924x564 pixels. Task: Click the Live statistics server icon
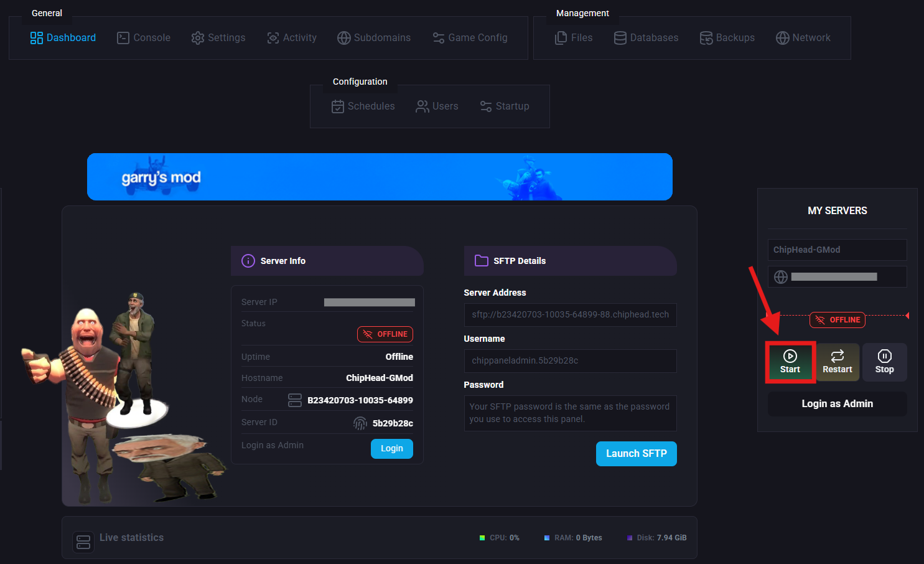click(x=83, y=542)
